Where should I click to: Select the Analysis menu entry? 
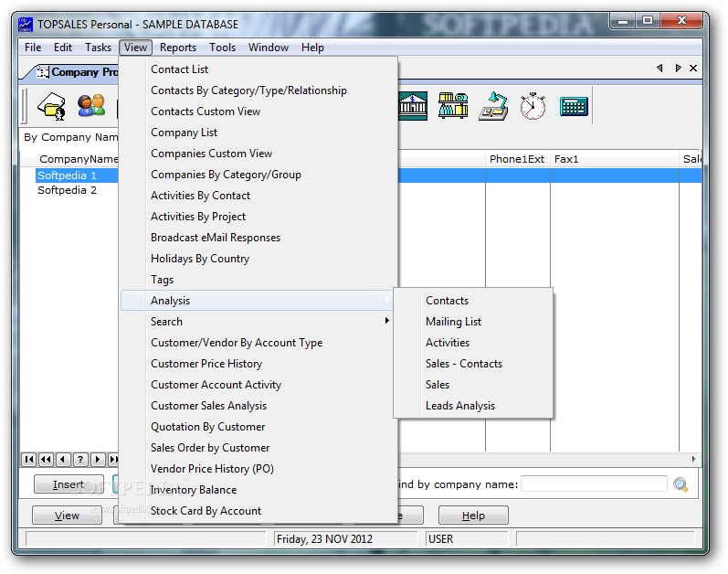click(x=257, y=301)
